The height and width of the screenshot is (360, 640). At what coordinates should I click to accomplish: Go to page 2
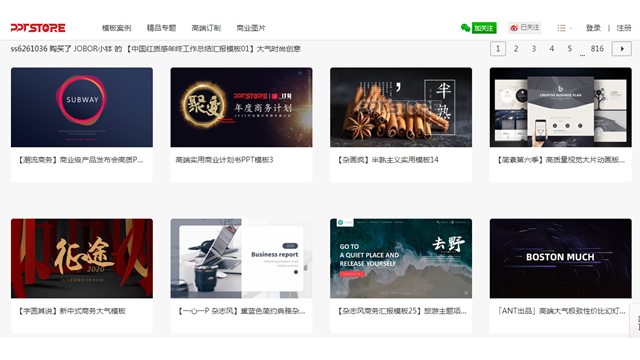[516, 49]
